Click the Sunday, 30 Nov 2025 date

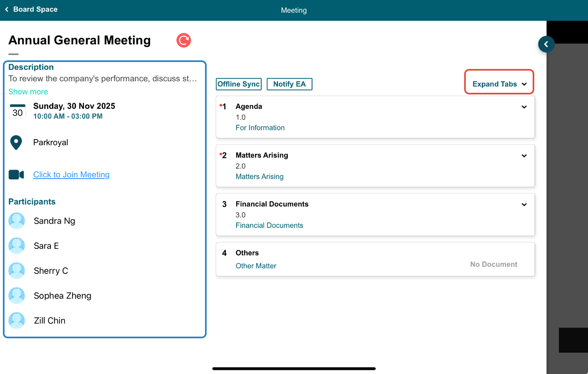(x=74, y=106)
